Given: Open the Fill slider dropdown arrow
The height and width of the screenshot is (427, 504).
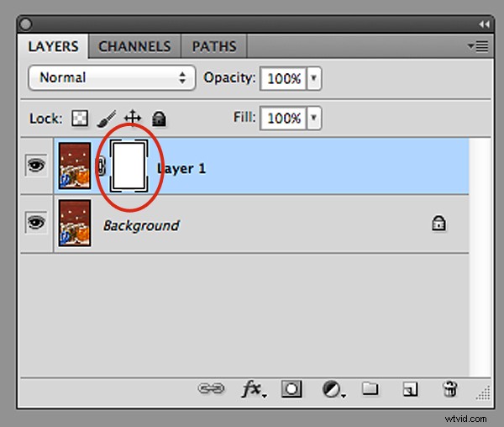Looking at the screenshot, I should 314,119.
